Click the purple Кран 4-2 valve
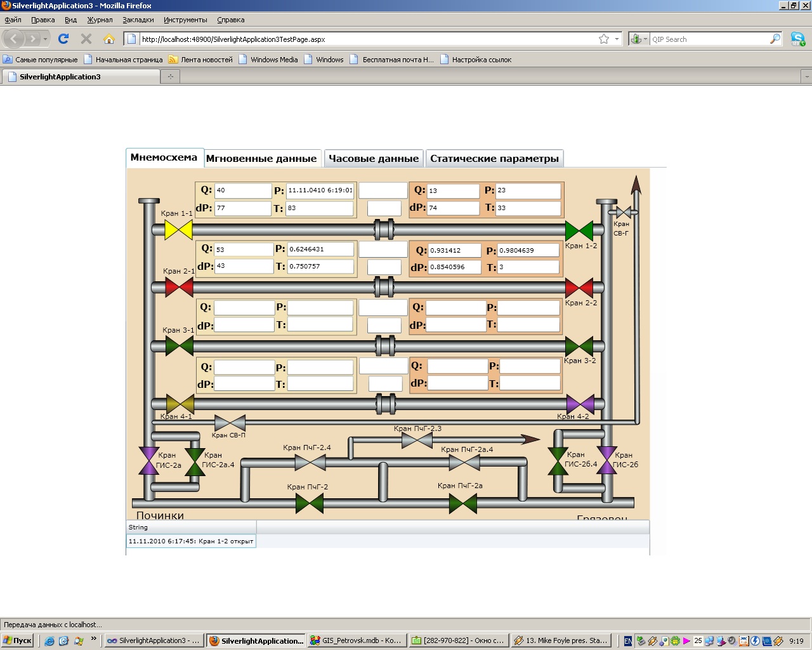This screenshot has width=812, height=650. pyautogui.click(x=580, y=404)
